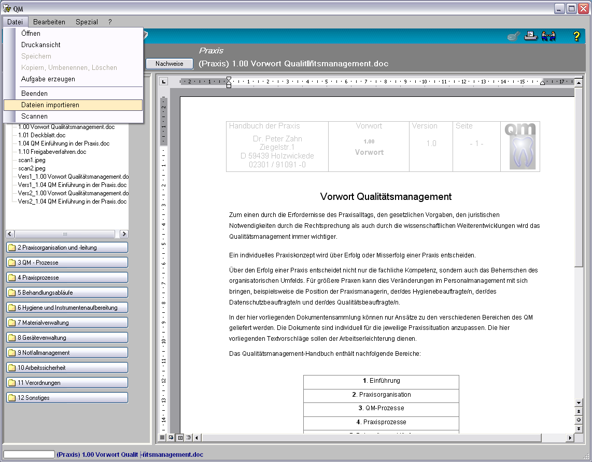Open 12 Sonstiges folder button
Viewport: 592px width, 462px height.
pyautogui.click(x=67, y=397)
